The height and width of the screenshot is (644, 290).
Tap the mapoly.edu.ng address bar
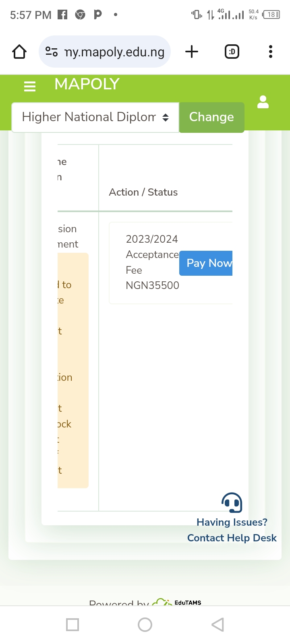click(x=114, y=52)
